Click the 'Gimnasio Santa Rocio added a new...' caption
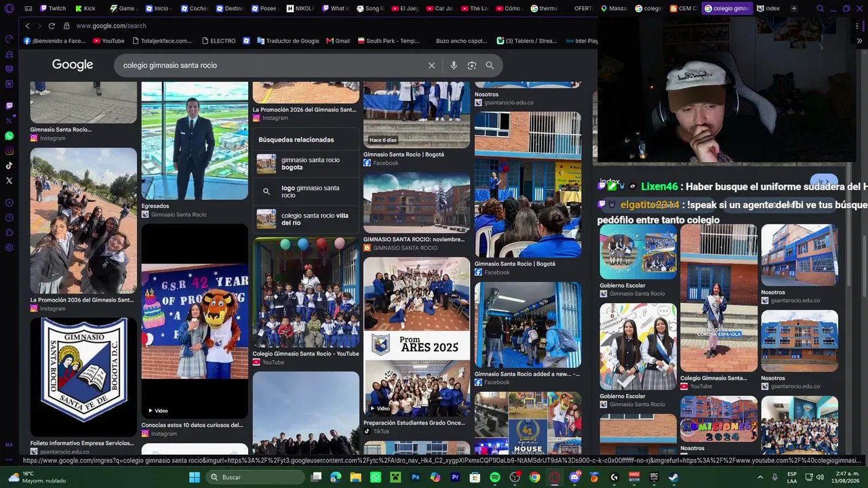The width and height of the screenshot is (868, 488). pyautogui.click(x=527, y=374)
